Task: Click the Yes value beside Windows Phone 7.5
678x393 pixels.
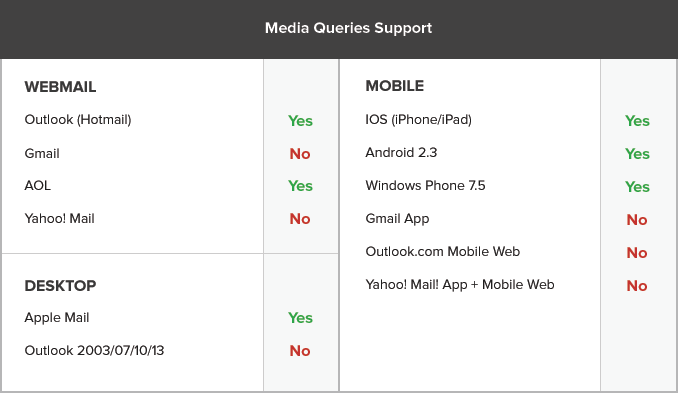Action: (x=637, y=187)
